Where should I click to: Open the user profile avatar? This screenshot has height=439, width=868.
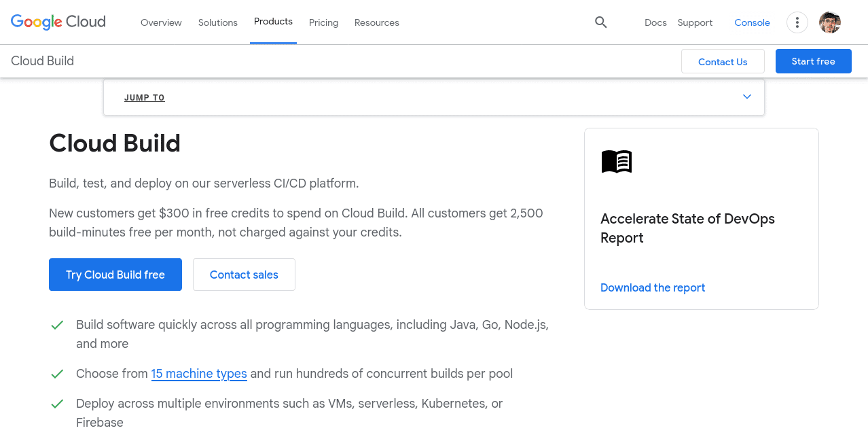point(830,22)
